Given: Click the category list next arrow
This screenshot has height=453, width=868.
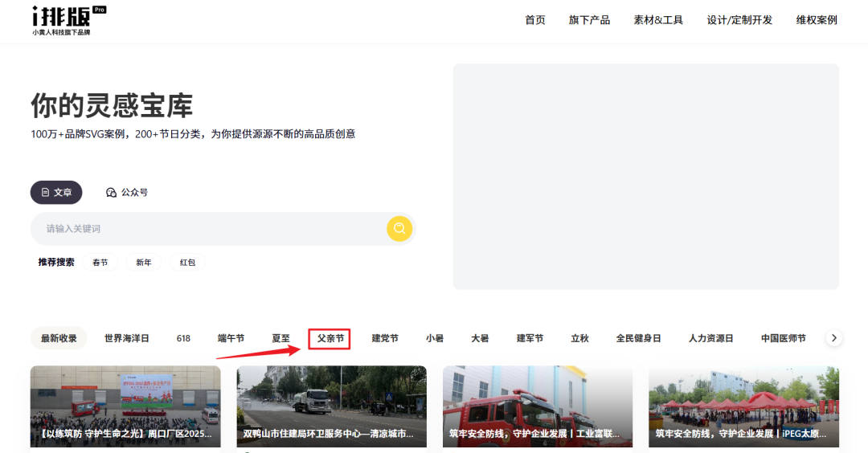Looking at the screenshot, I should click(x=833, y=338).
